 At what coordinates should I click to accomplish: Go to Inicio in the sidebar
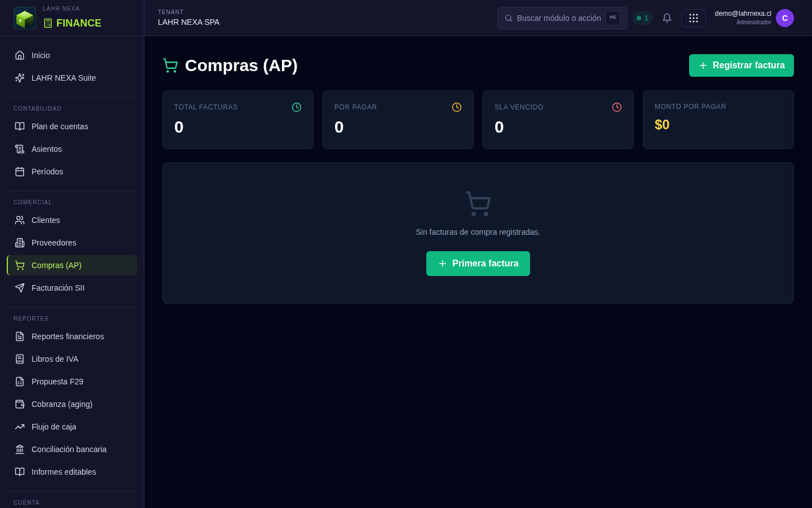click(x=72, y=55)
